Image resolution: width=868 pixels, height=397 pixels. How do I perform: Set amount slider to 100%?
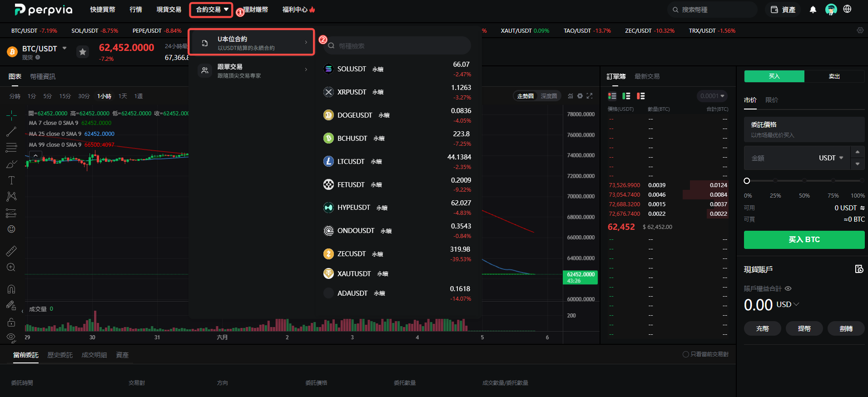click(x=862, y=181)
